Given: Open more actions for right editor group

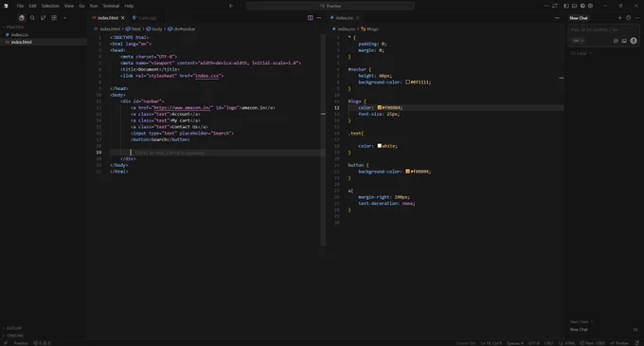Looking at the screenshot, I should [x=557, y=18].
